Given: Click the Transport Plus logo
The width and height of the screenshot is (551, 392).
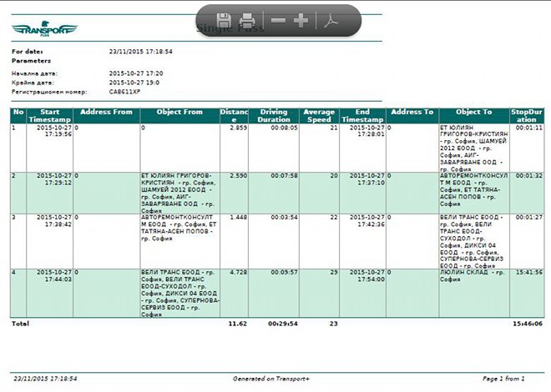Looking at the screenshot, I should coord(43,29).
